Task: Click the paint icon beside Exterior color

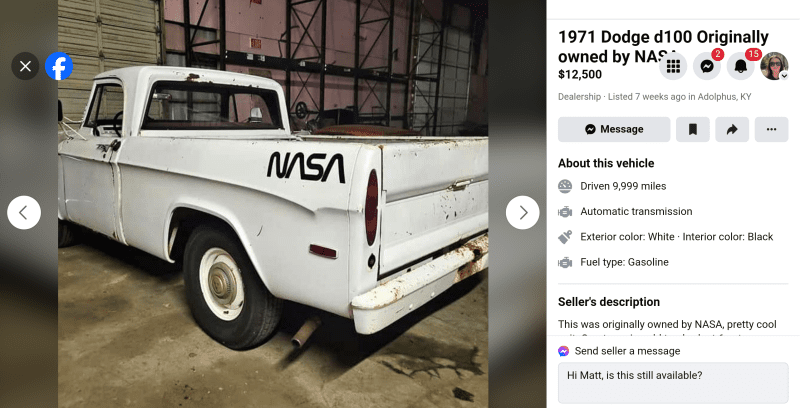Action: (565, 237)
